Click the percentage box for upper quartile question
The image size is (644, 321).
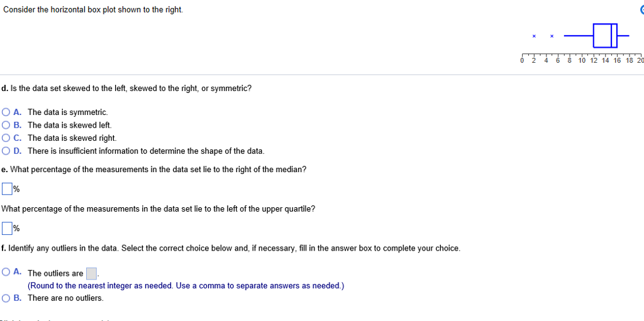coord(7,228)
